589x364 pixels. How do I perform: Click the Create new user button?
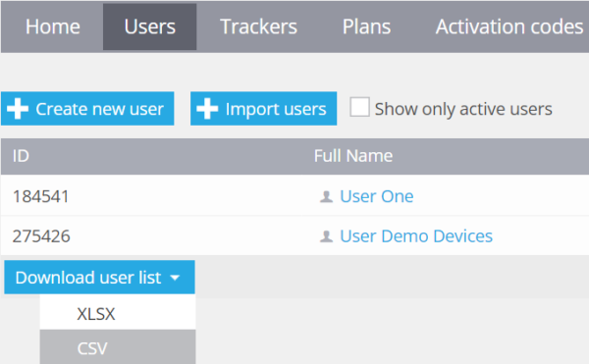pos(87,109)
